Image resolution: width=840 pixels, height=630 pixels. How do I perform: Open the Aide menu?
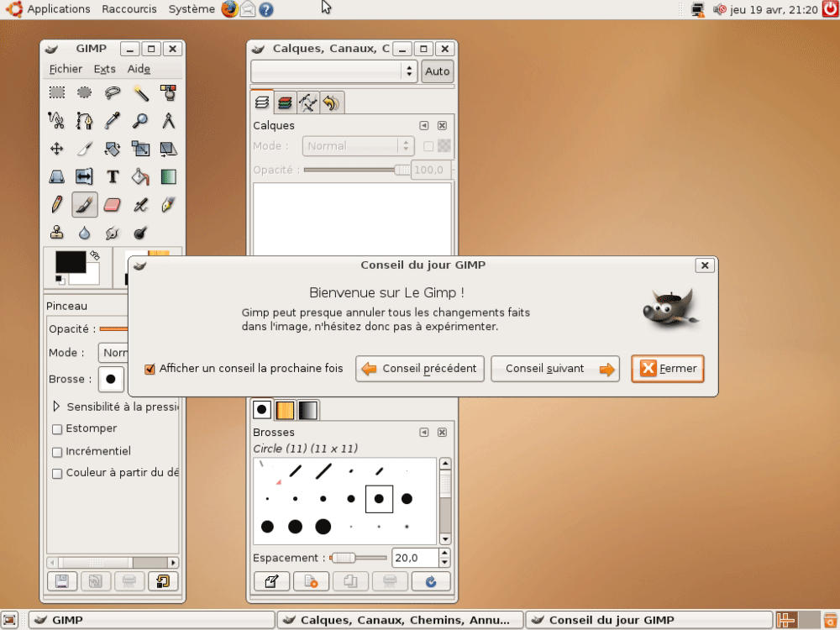(139, 69)
